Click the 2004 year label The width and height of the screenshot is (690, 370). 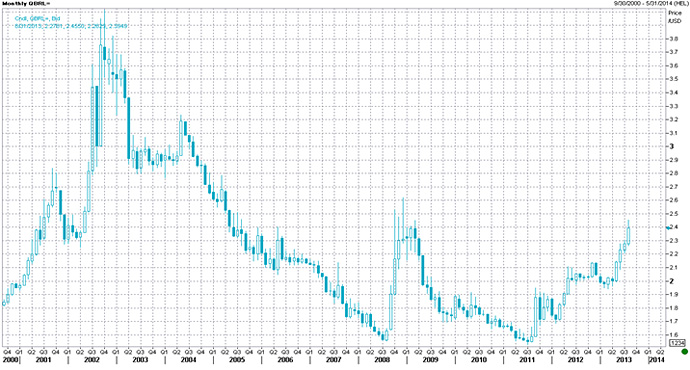click(189, 360)
